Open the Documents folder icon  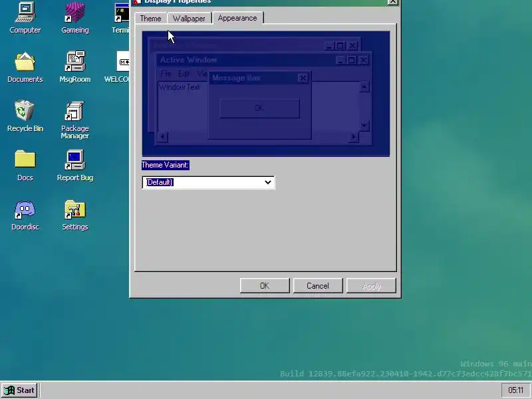25,67
